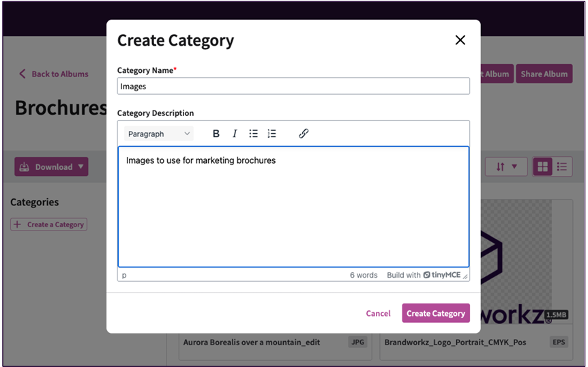588x367 pixels.
Task: Insert a numbered list
Action: [x=271, y=134]
